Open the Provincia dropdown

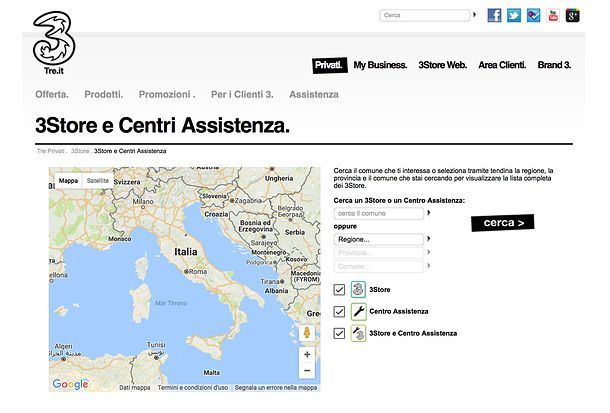[x=379, y=253]
